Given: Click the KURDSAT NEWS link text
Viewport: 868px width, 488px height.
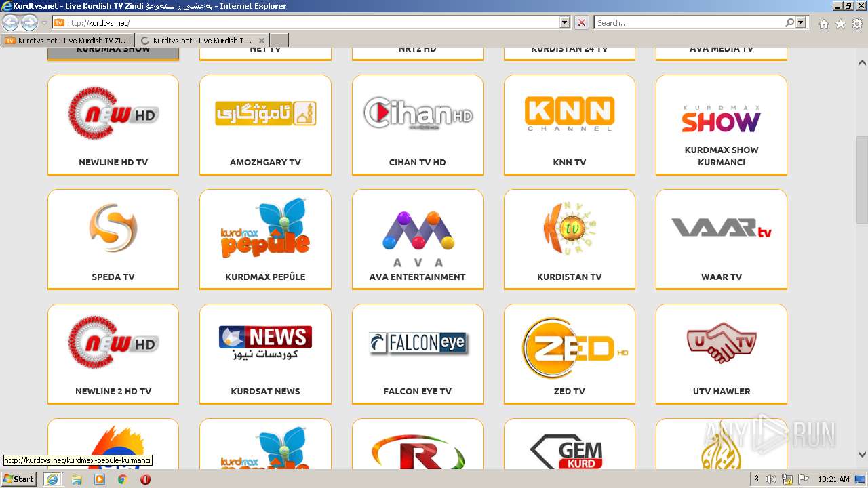Looking at the screenshot, I should click(x=265, y=391).
